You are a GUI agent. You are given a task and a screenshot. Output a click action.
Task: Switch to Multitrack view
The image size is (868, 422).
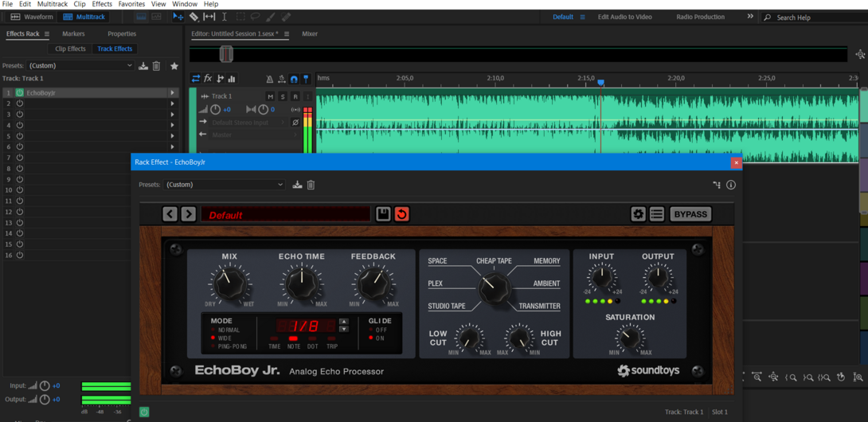84,17
